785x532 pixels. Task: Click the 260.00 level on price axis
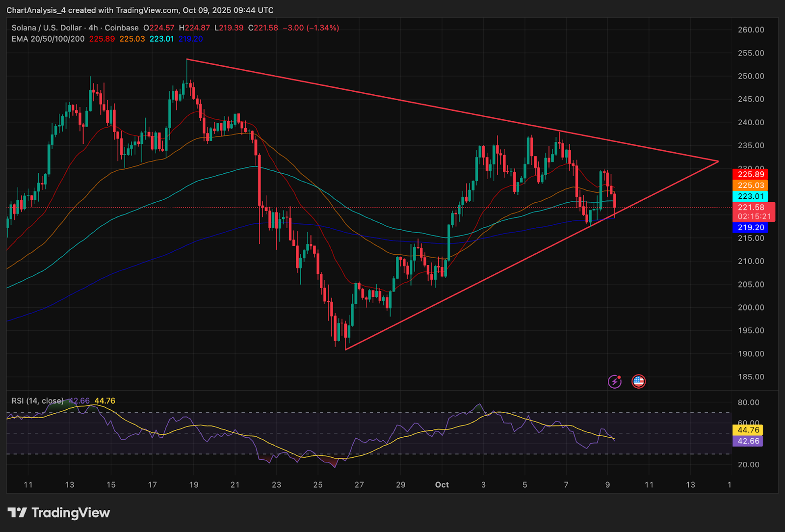click(751, 30)
